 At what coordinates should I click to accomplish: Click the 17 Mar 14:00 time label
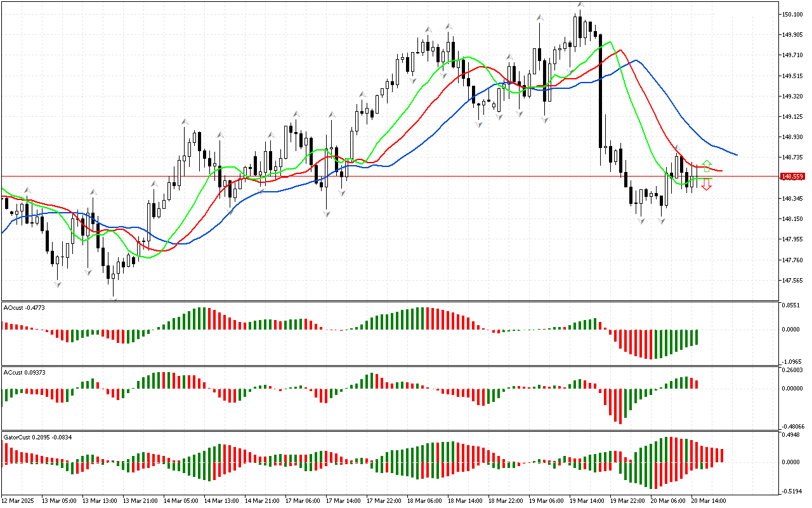pyautogui.click(x=343, y=501)
